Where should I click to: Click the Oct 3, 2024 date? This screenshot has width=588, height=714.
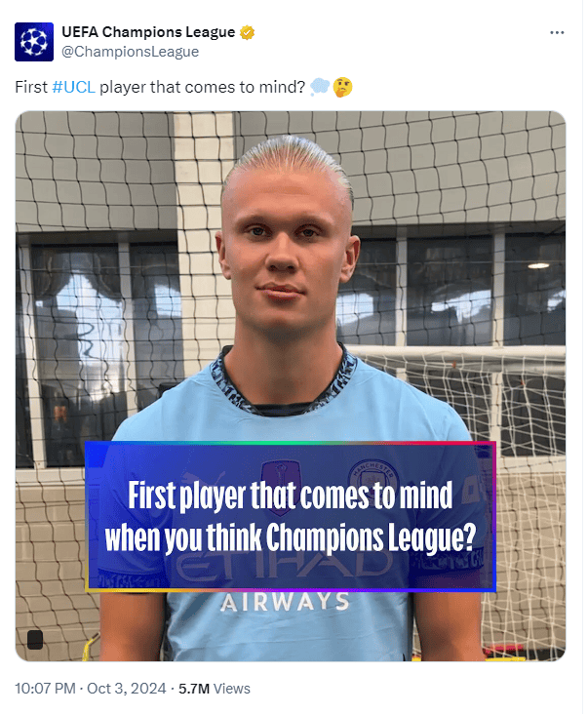tap(126, 688)
